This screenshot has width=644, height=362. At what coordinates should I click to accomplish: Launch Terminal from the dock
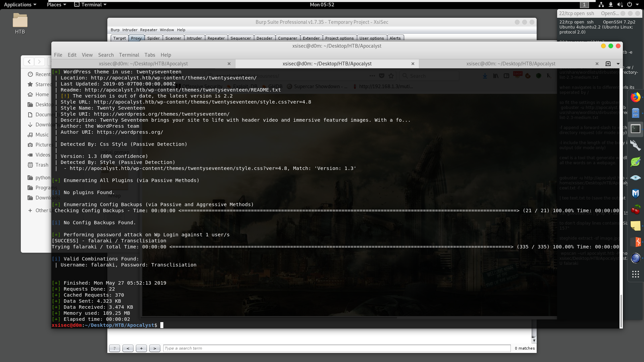point(635,129)
